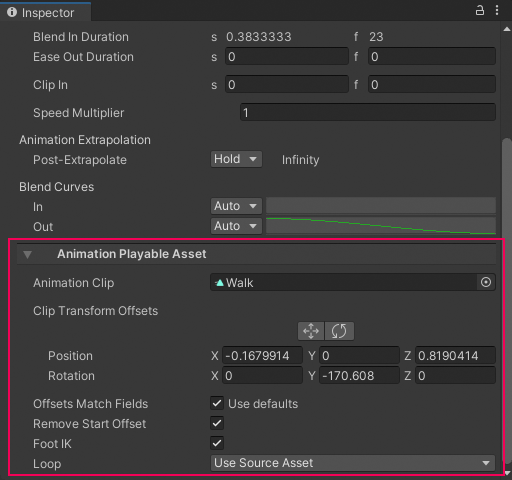Open the Post-Extrapolate Hold dropdown
This screenshot has width=512, height=480.
(x=236, y=159)
